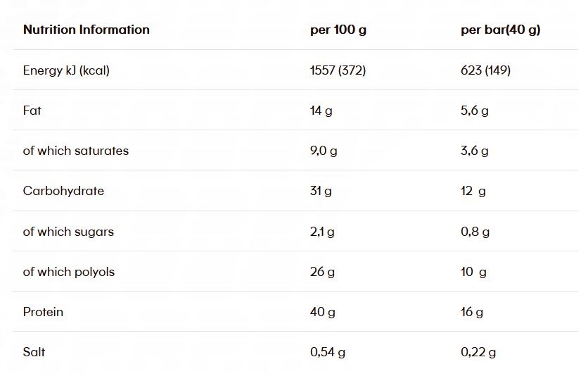Click the 'of which saturates' label
Viewport: 588px width, 376px height.
(76, 151)
